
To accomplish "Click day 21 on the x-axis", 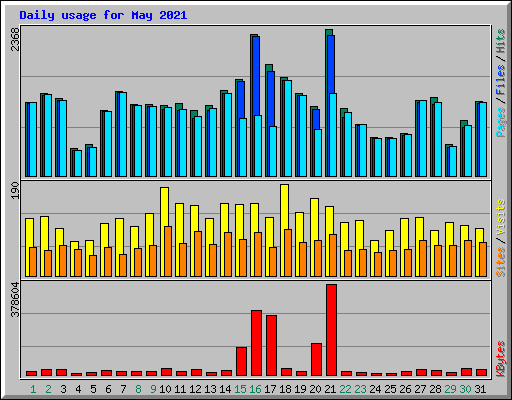I will [330, 389].
